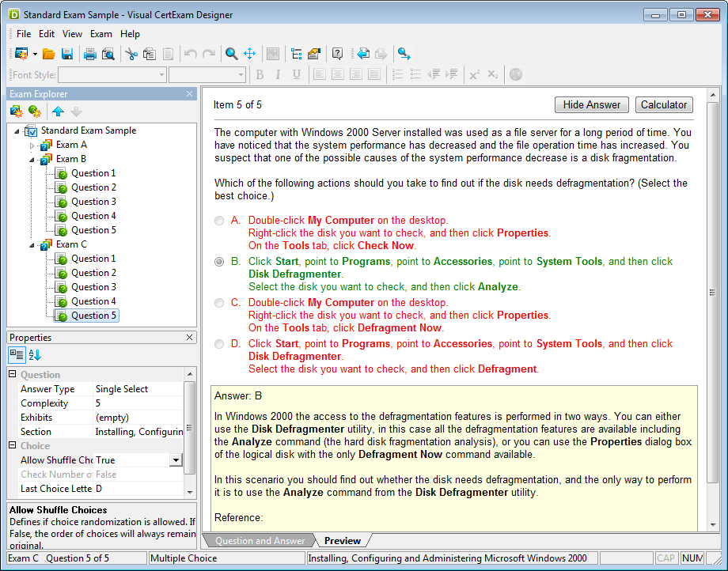Click the Find magnifier icon
Image resolution: width=728 pixels, height=571 pixels.
point(231,54)
